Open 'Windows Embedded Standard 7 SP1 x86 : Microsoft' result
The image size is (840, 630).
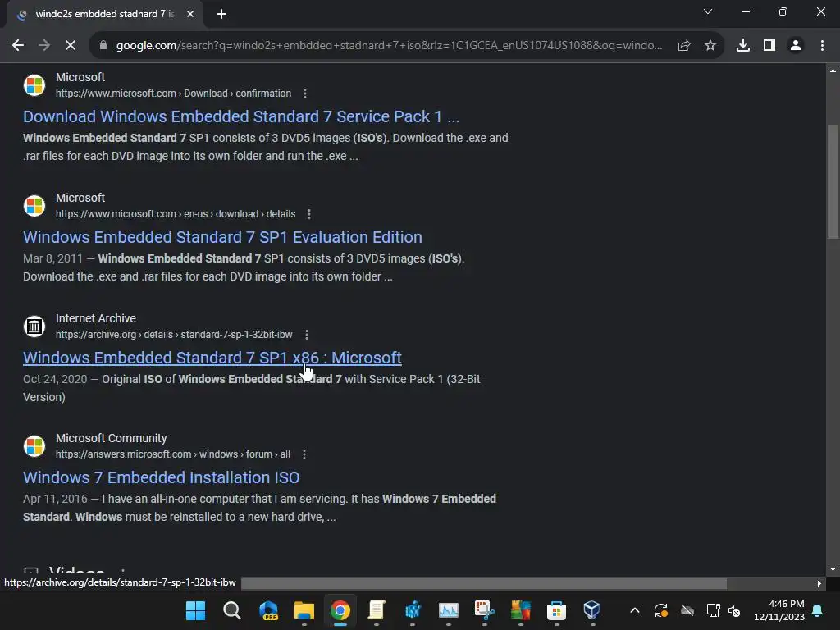212,358
